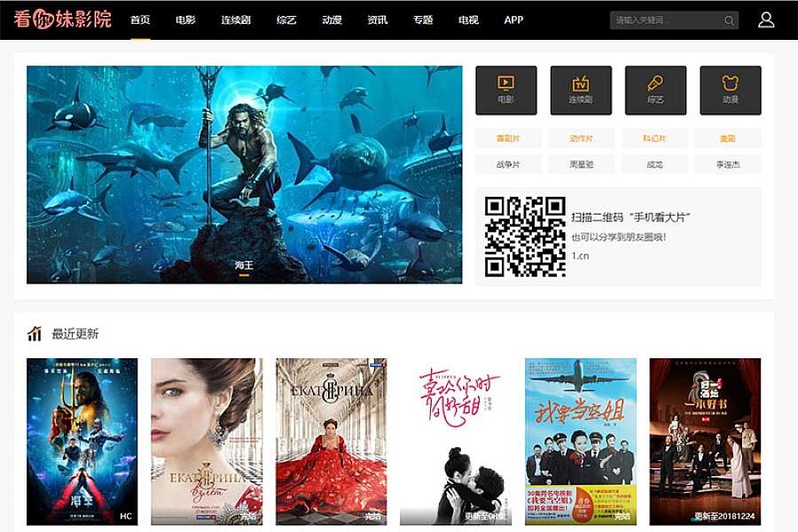Select the 喜剧片 genre tag
This screenshot has height=532, width=798.
coord(508,138)
